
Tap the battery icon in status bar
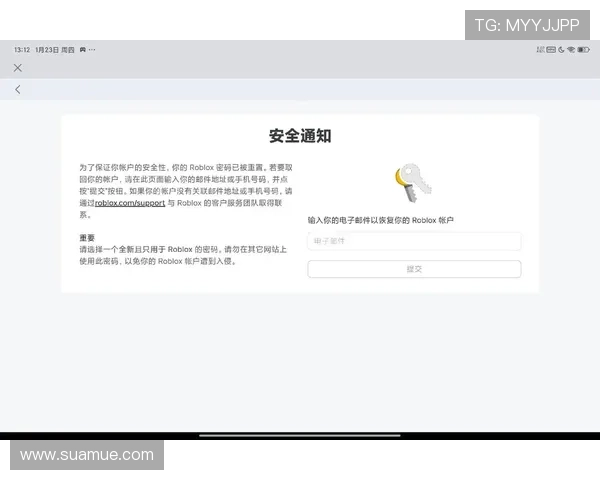584,50
